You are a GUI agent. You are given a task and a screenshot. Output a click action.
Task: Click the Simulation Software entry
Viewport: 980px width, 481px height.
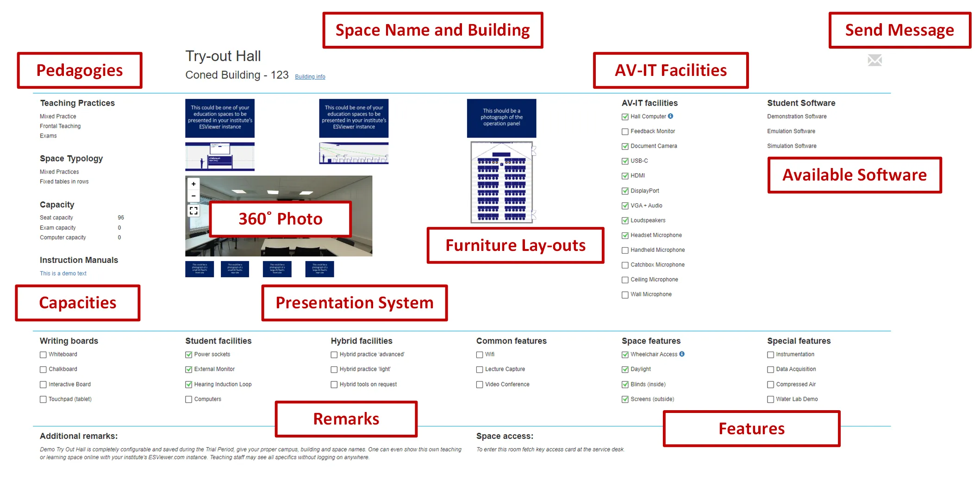(x=792, y=146)
